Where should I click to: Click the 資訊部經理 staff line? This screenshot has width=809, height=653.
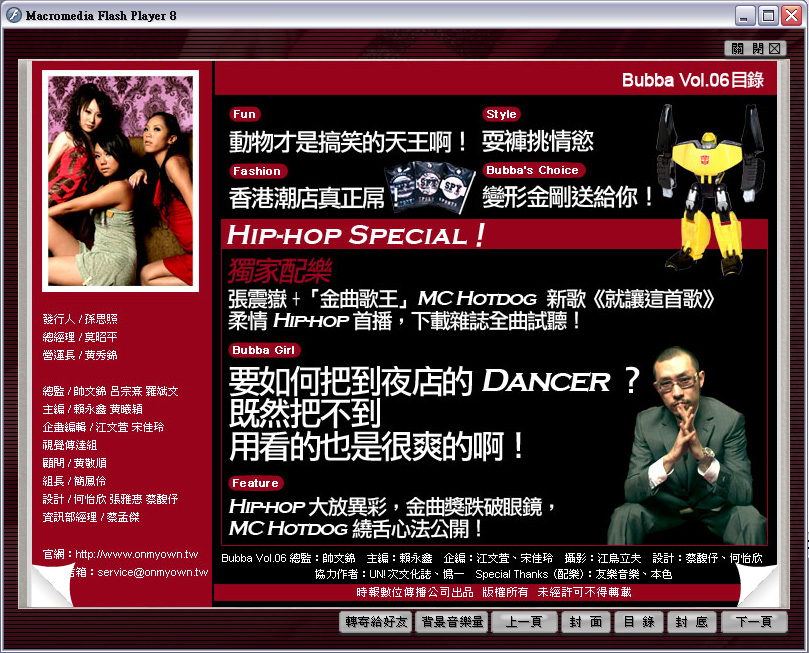coord(91,517)
